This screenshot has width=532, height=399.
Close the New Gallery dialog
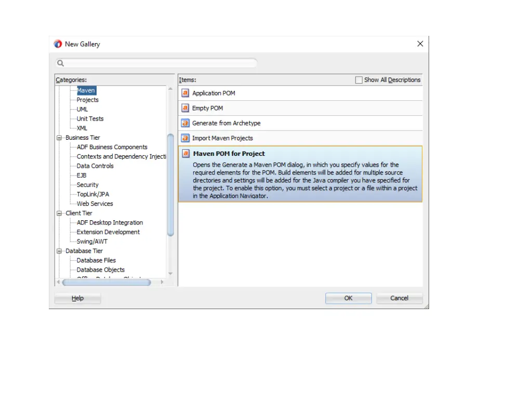(x=420, y=44)
